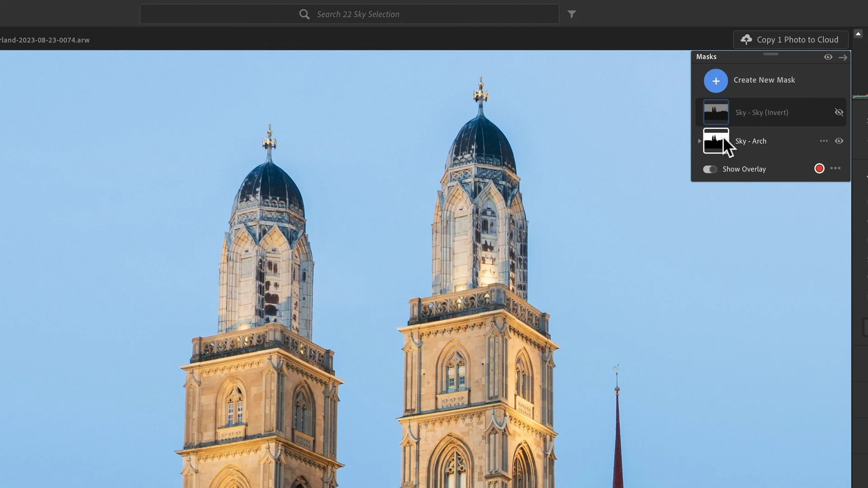Screen dimensions: 868x488
Task: Click the cloud upload icon
Action: tap(746, 40)
